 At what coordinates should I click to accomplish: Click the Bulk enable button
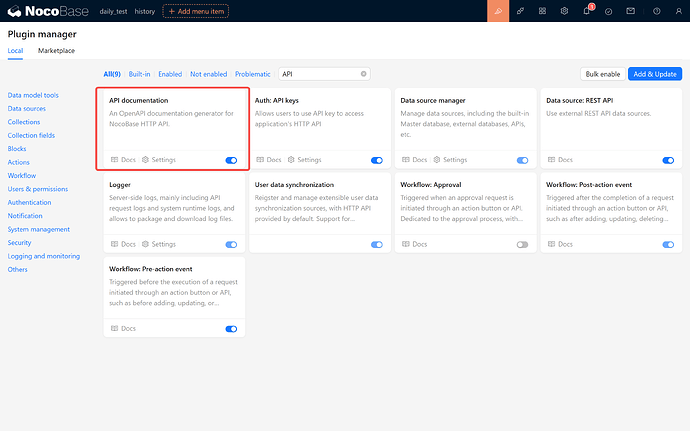pyautogui.click(x=602, y=74)
